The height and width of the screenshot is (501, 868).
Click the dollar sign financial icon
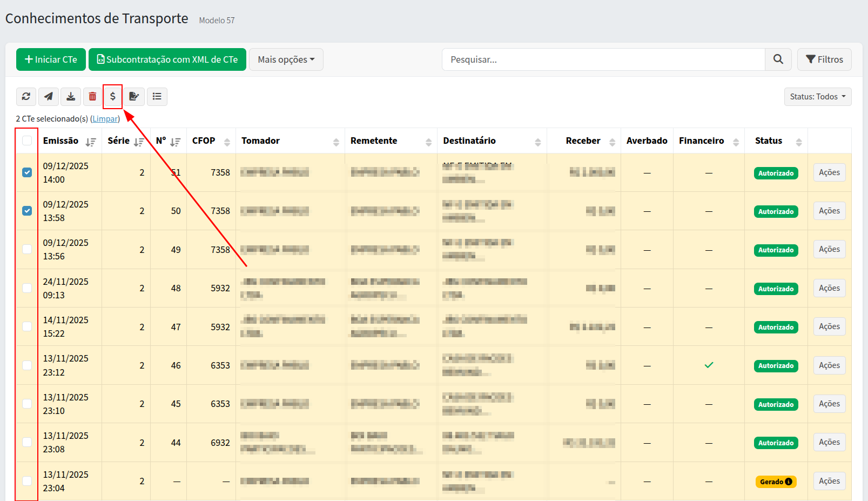[x=113, y=97]
